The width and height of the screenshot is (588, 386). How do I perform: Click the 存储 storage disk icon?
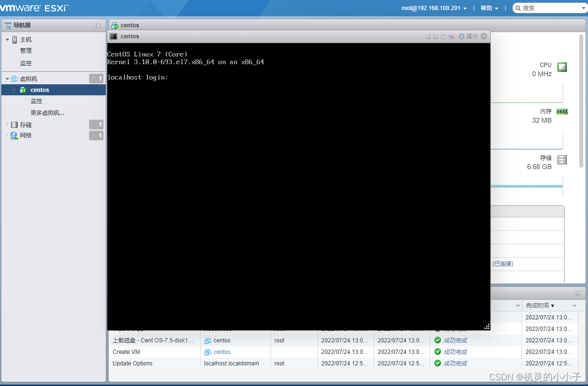pyautogui.click(x=561, y=159)
